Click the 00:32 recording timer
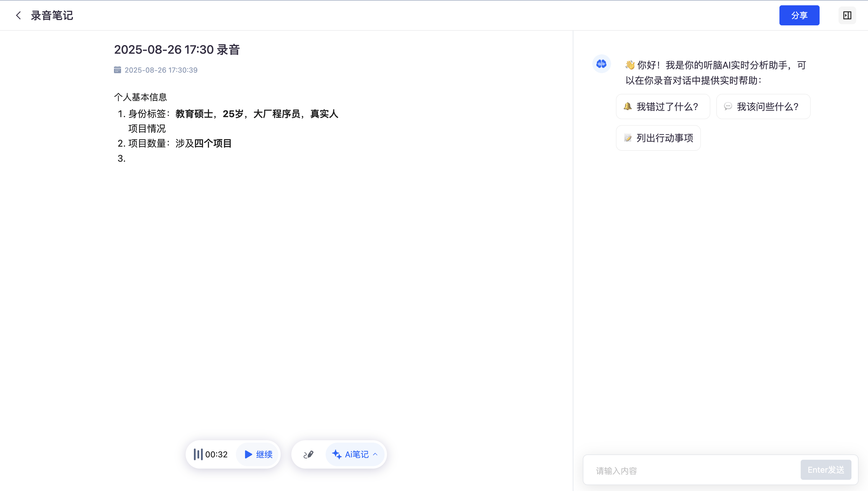This screenshot has height=491, width=868. tap(216, 454)
